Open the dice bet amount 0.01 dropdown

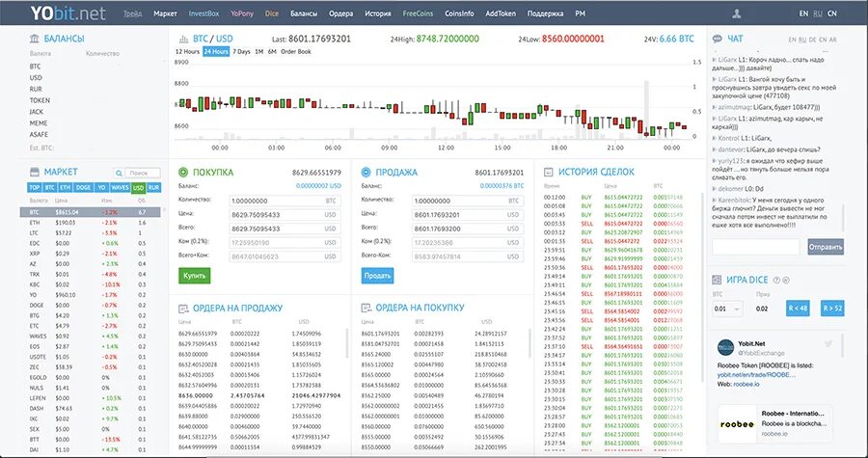coord(727,309)
